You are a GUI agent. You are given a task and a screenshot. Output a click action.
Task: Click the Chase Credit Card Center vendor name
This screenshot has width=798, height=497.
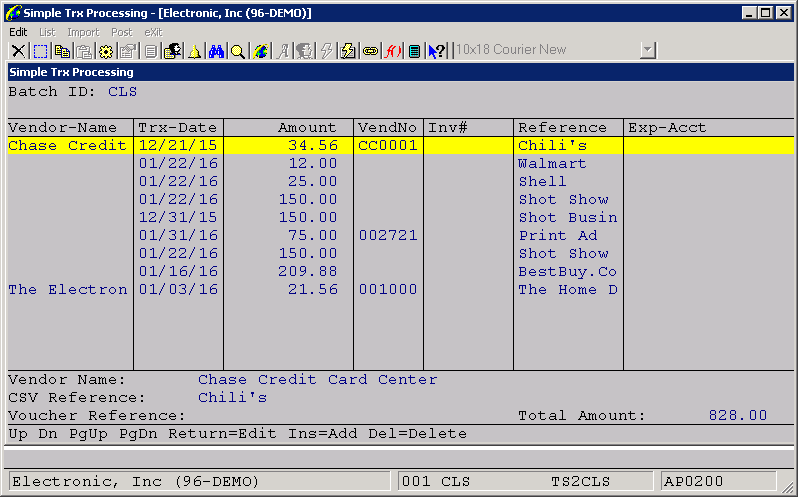pos(318,379)
